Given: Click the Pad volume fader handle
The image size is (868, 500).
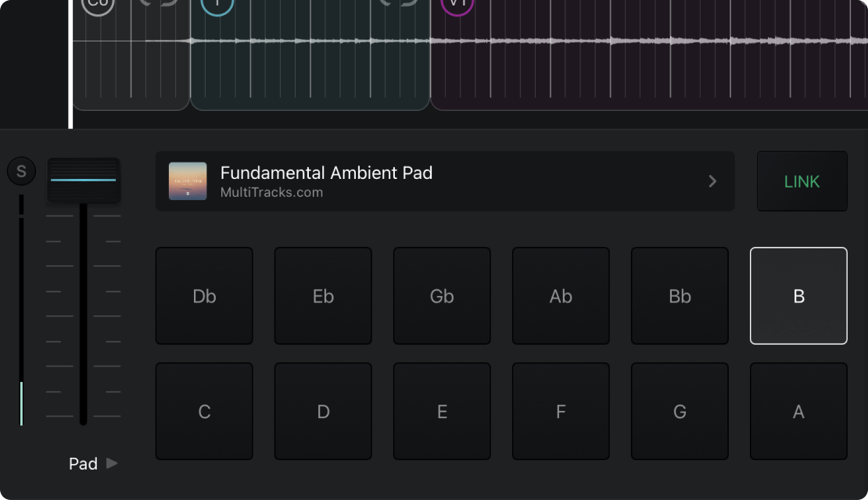Looking at the screenshot, I should (x=83, y=180).
